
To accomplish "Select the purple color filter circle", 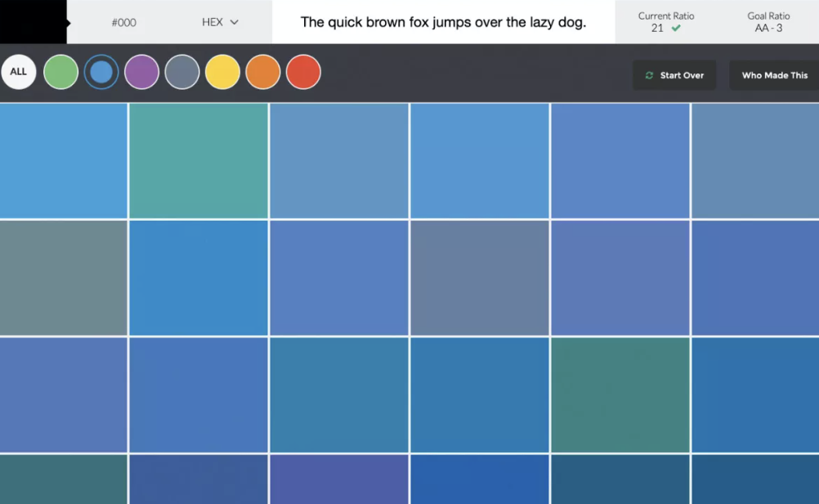I will click(x=141, y=72).
